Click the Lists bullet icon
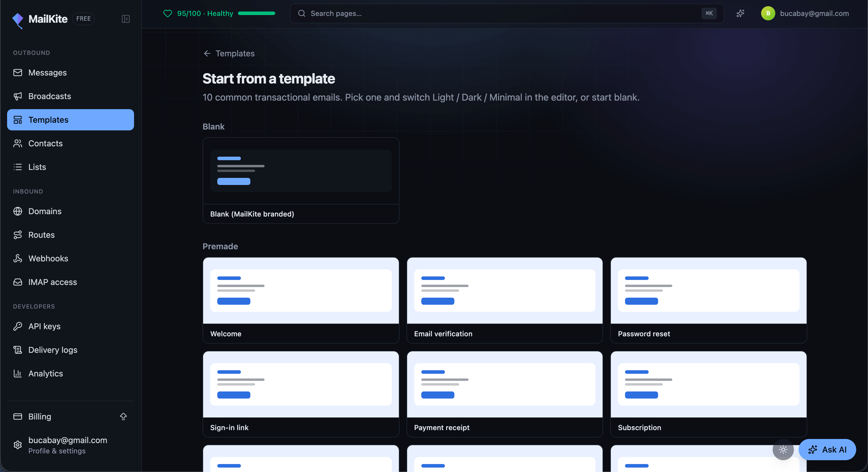Image resolution: width=868 pixels, height=472 pixels. [x=17, y=167]
